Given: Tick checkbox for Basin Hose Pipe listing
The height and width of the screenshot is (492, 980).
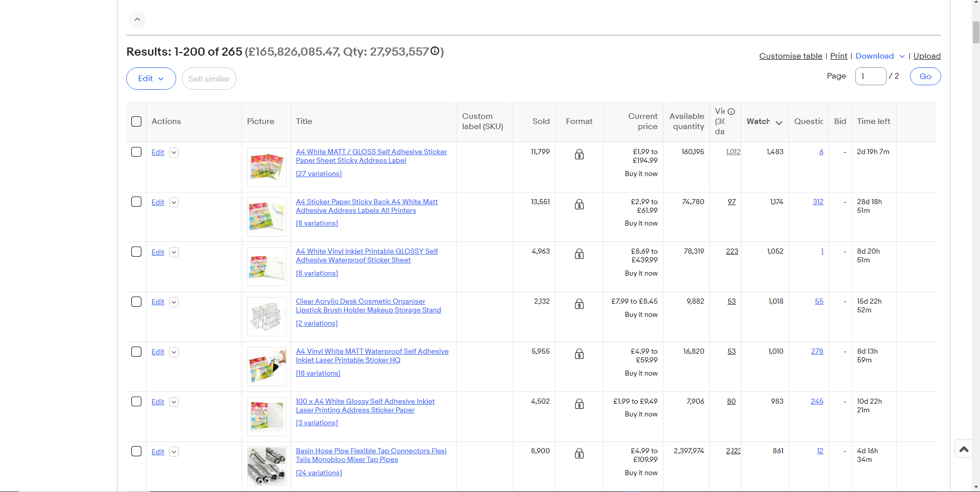Looking at the screenshot, I should pos(136,451).
